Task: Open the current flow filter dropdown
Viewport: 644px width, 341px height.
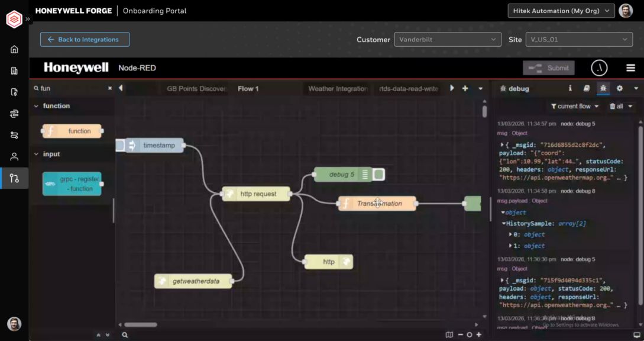Action: [574, 106]
